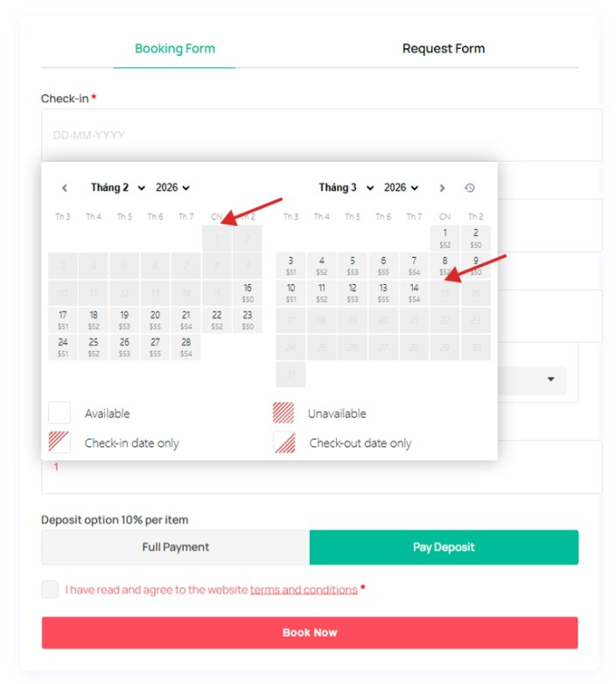Open the terms and conditions link

point(304,590)
